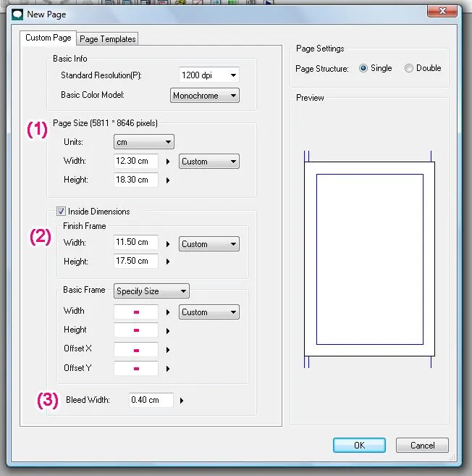Viewport: 472px width, 476px height.
Task: Click the arrow next to Page Size Height
Action: (168, 180)
